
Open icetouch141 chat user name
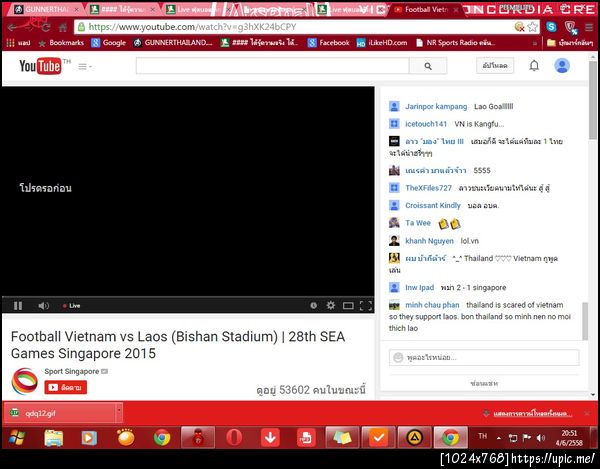[x=426, y=124]
